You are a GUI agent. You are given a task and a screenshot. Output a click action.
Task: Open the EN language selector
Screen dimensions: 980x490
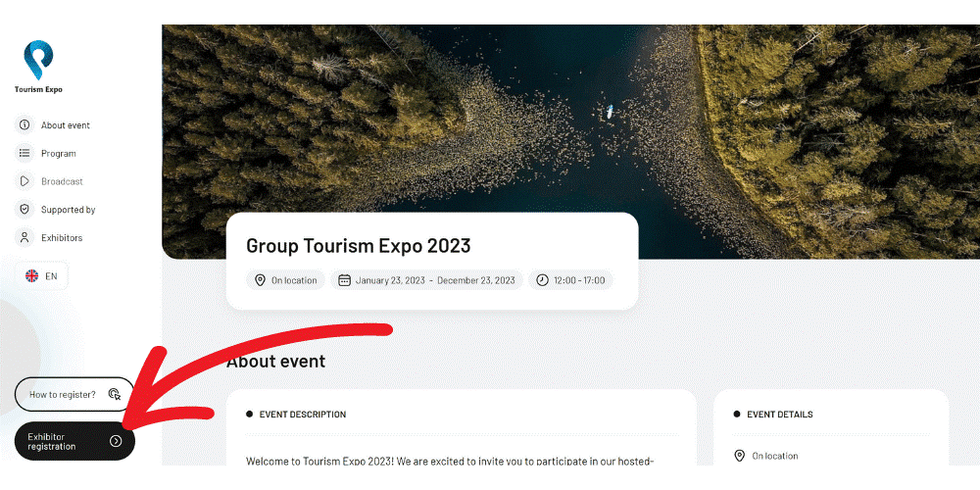point(41,275)
